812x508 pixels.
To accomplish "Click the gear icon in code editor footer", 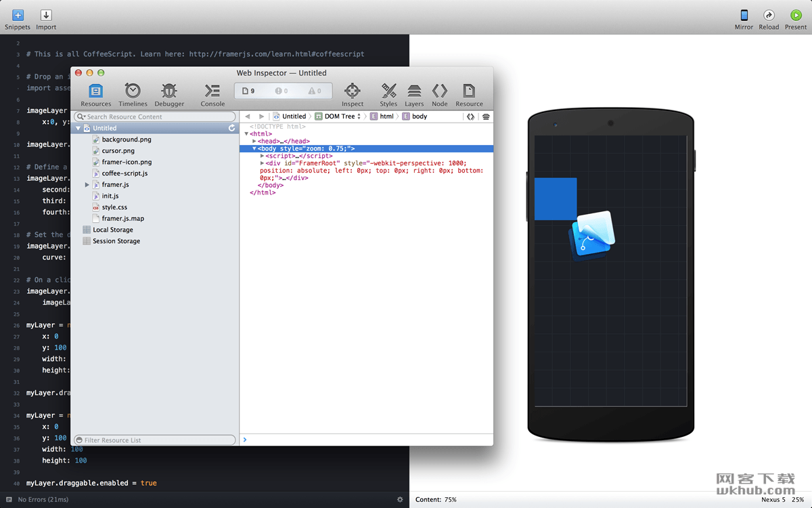I will click(400, 499).
